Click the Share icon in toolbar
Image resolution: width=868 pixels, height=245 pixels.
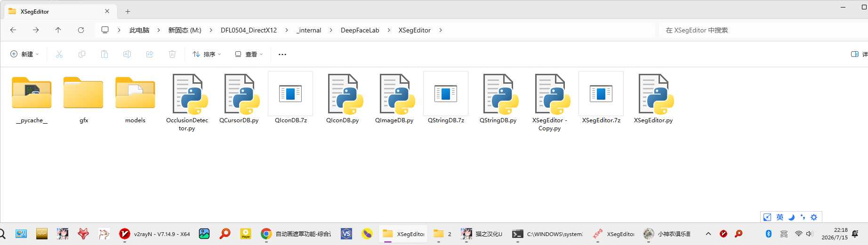coord(150,54)
